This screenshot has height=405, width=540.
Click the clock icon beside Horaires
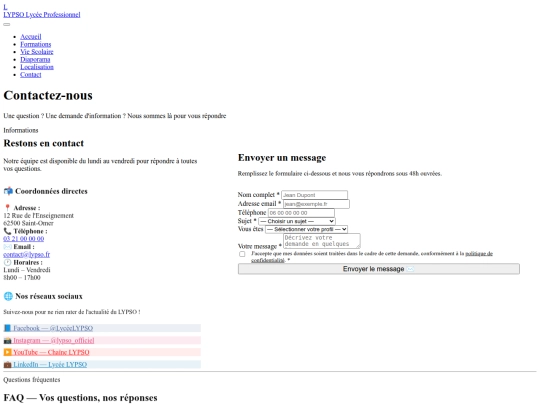point(7,262)
